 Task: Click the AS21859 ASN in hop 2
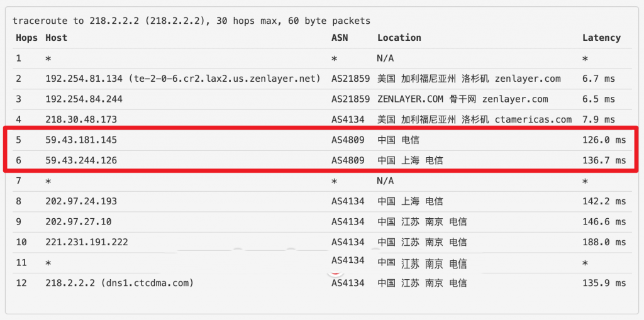click(350, 79)
